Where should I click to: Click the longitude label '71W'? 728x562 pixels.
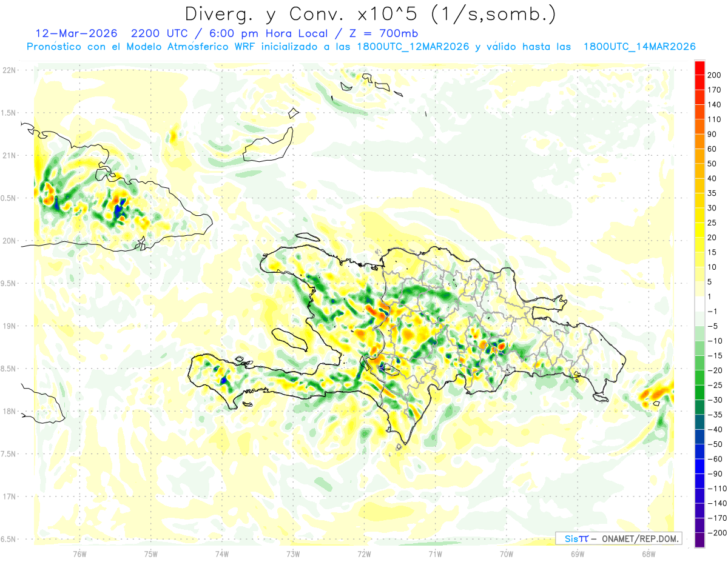tap(435, 554)
